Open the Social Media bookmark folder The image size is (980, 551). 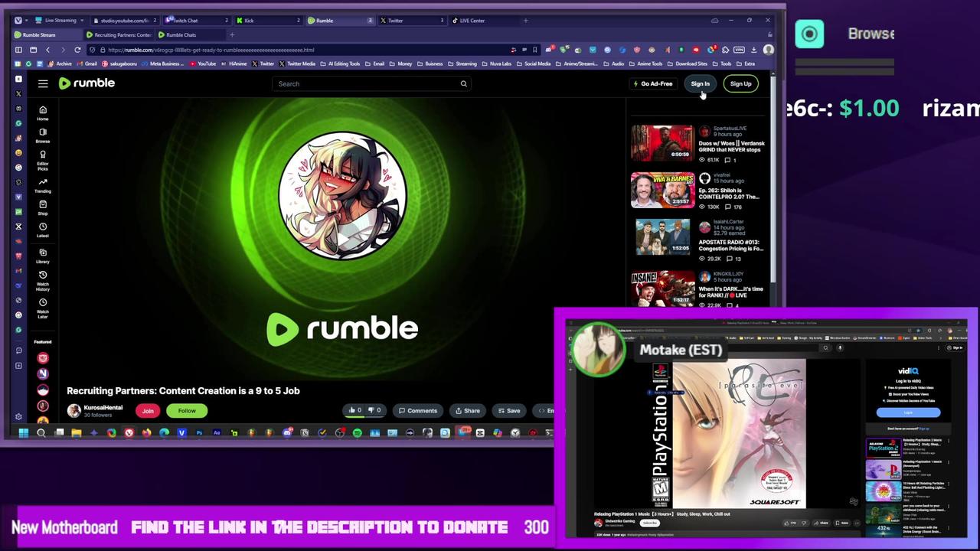[534, 64]
